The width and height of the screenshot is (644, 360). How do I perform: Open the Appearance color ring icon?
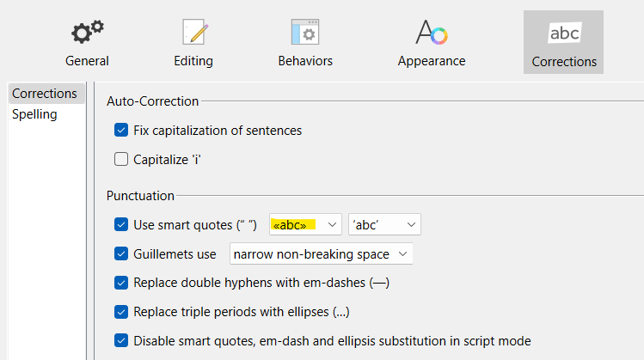tap(432, 32)
